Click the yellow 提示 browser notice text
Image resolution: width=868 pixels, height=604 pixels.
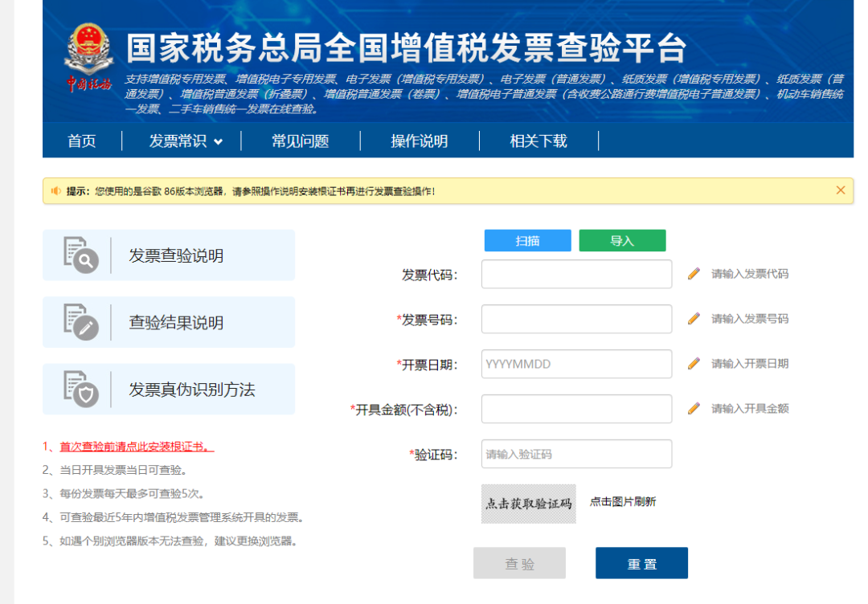(251, 191)
